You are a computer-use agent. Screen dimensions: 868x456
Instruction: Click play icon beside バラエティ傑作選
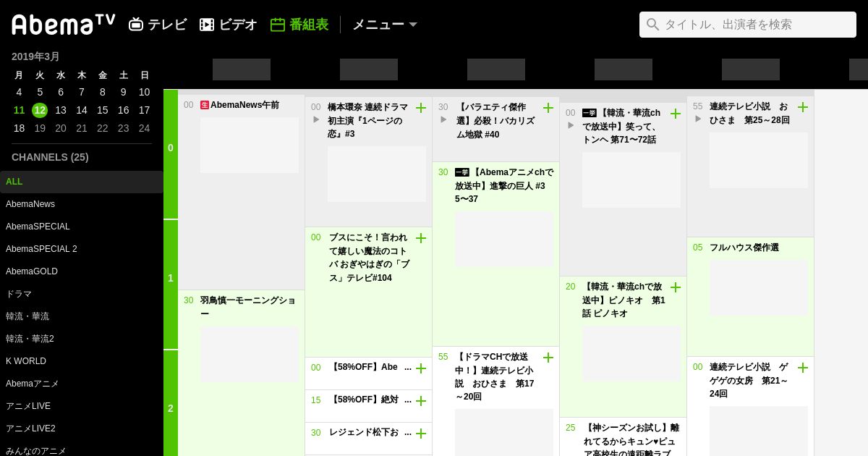tap(443, 119)
